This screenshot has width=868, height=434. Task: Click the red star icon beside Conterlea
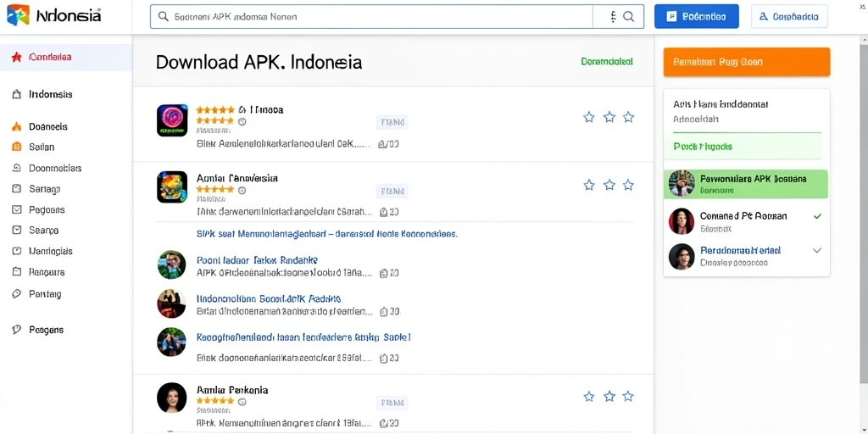click(17, 57)
